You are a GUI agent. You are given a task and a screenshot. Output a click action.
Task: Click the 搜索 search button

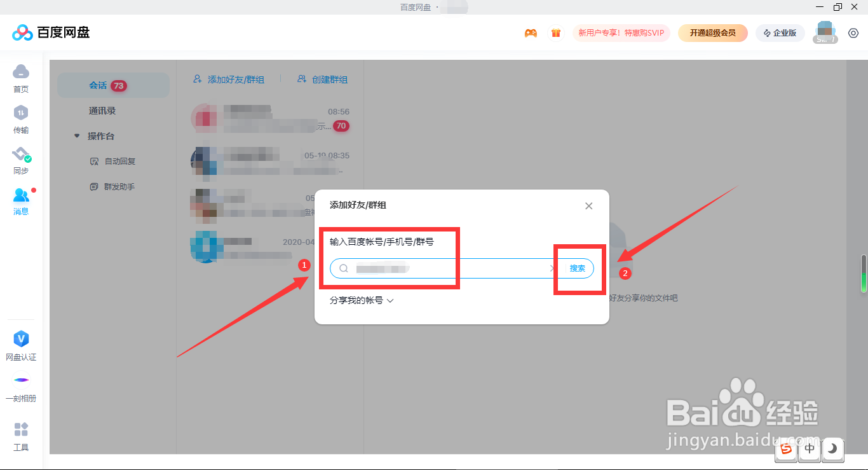(577, 268)
